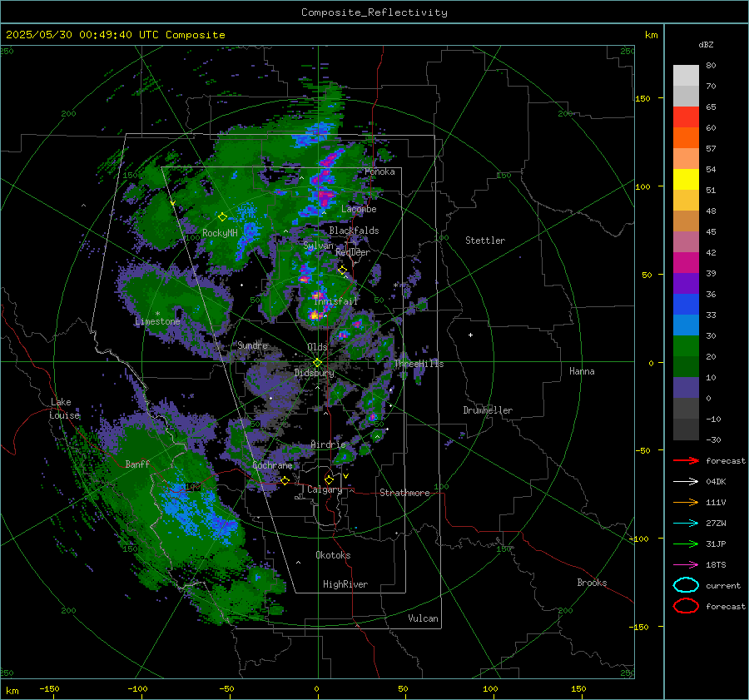Screen dimensions: 749x700
Task: Click the 'Calgary' city label
Action: coord(325,489)
